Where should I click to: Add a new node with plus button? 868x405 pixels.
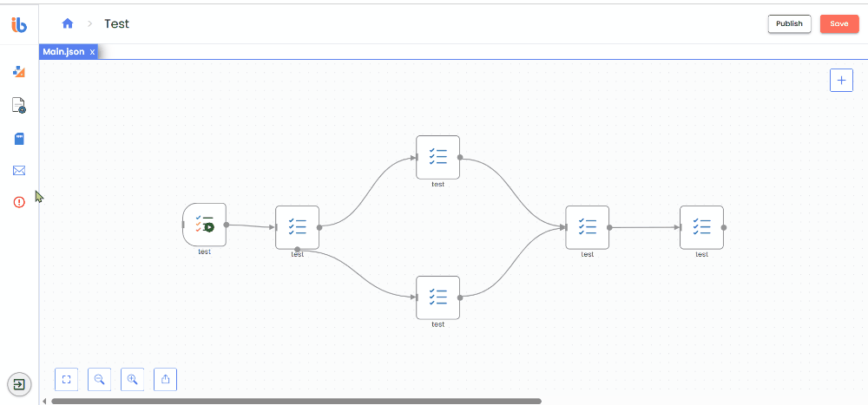click(x=841, y=81)
